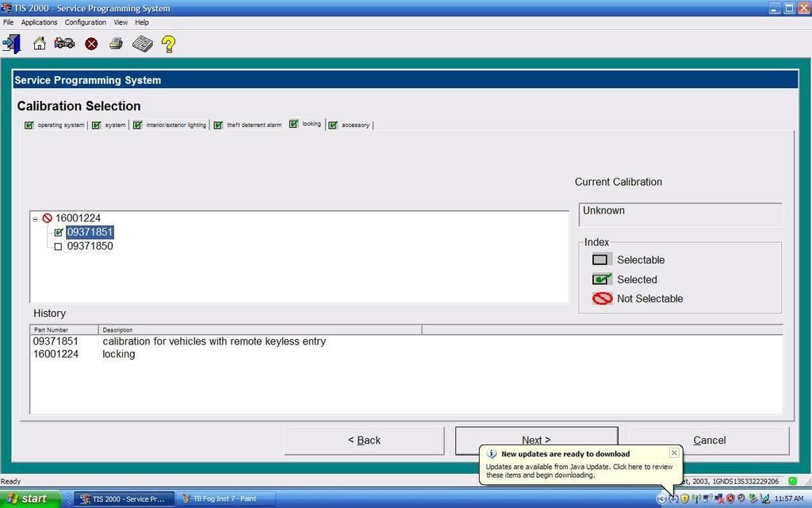Open the interior/exterior lighting tab
The height and width of the screenshot is (508, 812).
pyautogui.click(x=170, y=125)
